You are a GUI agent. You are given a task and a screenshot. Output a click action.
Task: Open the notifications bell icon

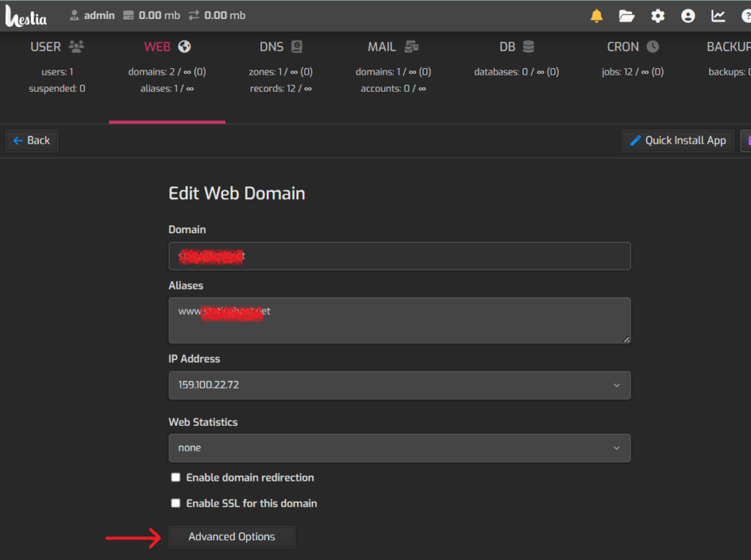[x=596, y=16]
